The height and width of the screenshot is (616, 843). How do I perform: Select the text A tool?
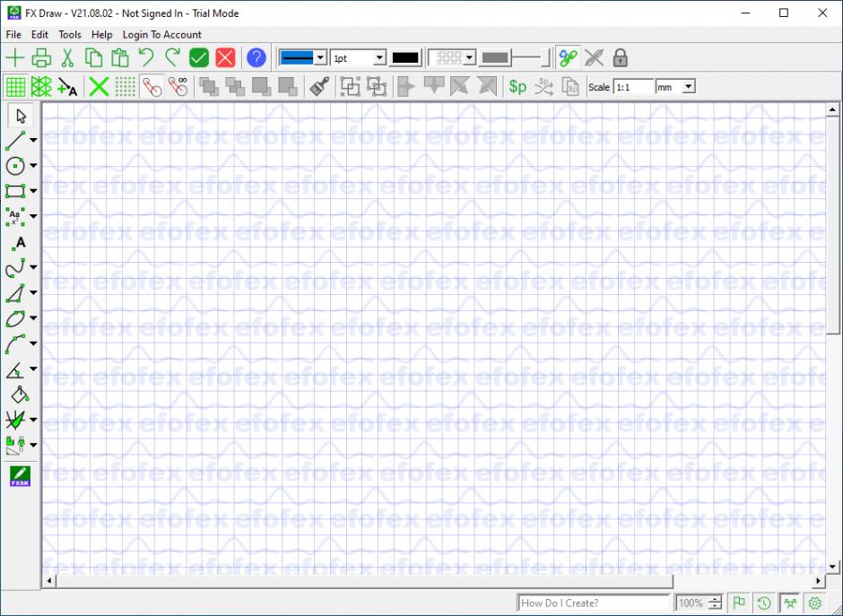pyautogui.click(x=20, y=243)
